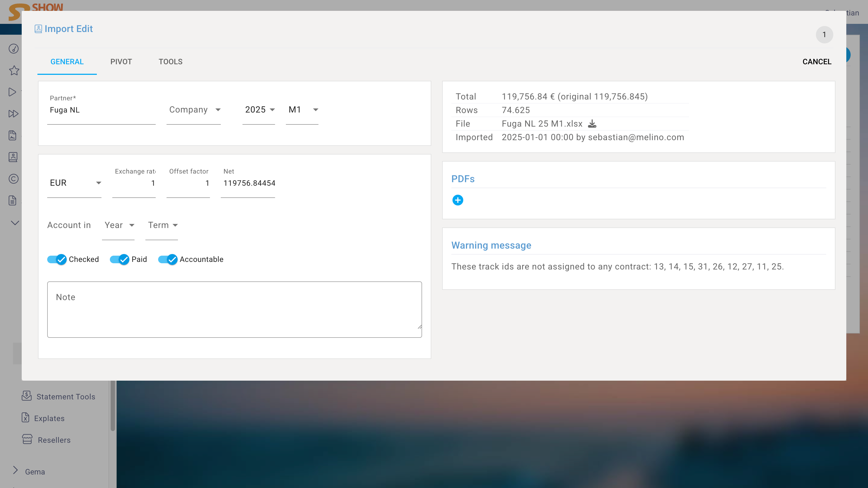Add a PDF with the plus icon
This screenshot has height=488, width=868.
(458, 200)
